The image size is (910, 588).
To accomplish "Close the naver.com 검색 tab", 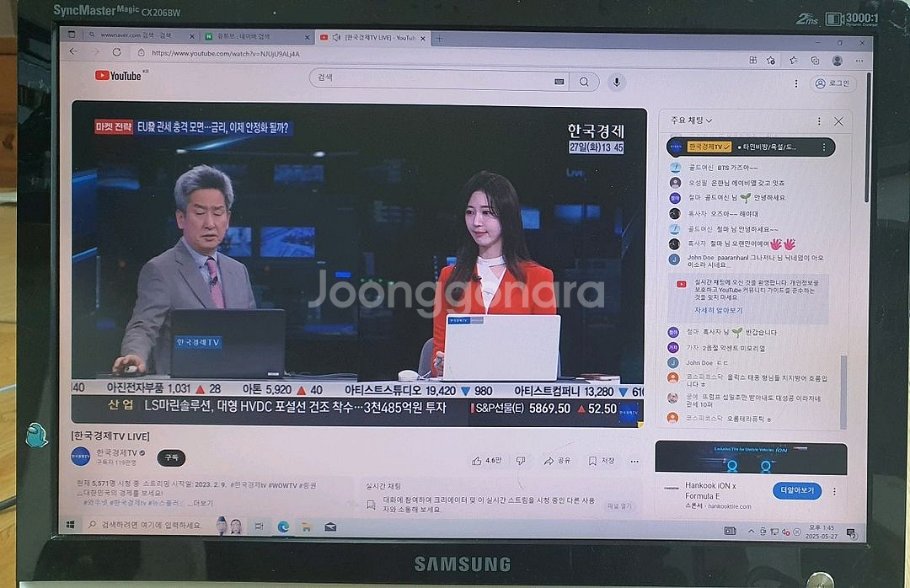I will click(x=192, y=36).
